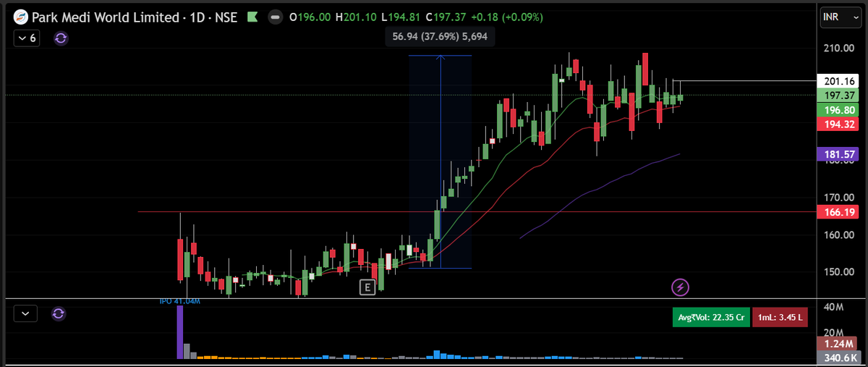Click the 1mL: 3.45 L label

(x=779, y=318)
